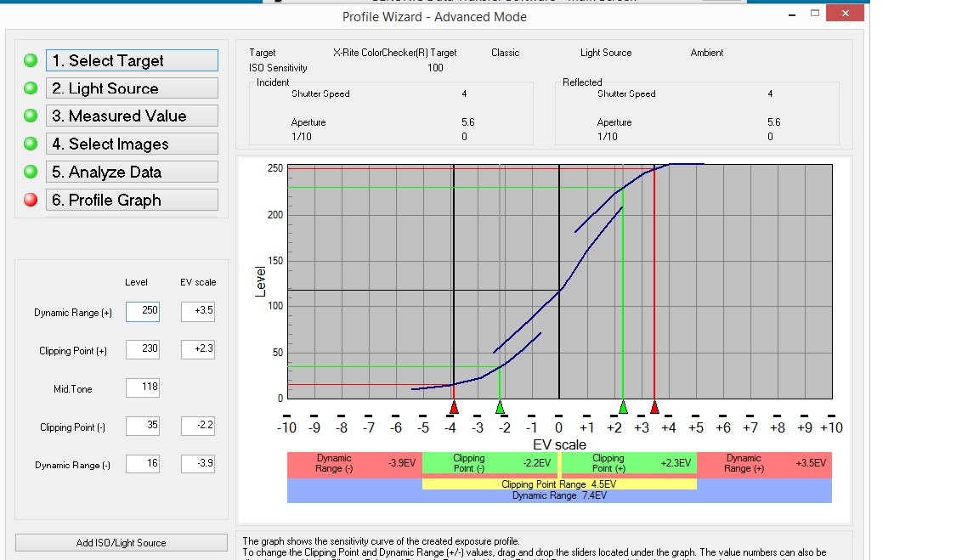The image size is (979, 560).
Task: Go to step 4. Select Images
Action: coord(132,144)
